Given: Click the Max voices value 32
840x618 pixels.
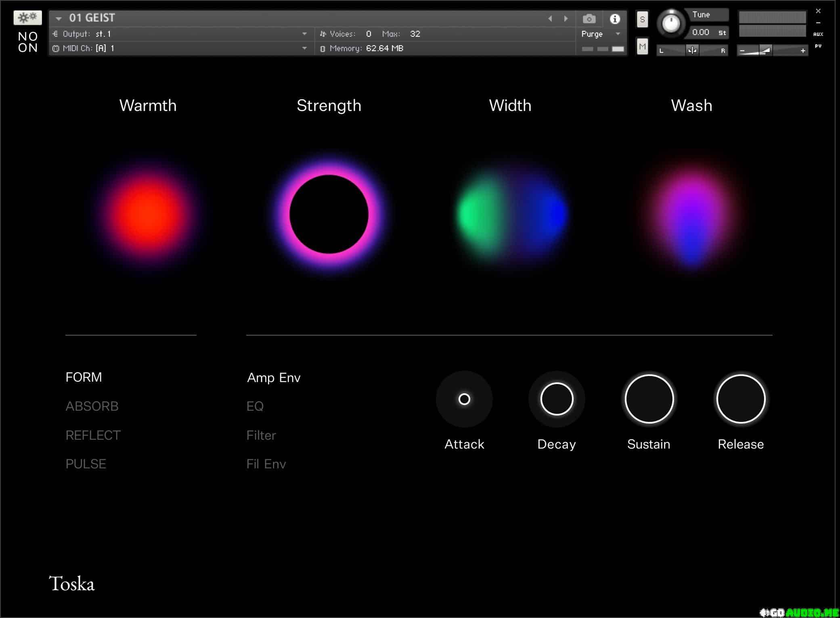Looking at the screenshot, I should coord(415,34).
